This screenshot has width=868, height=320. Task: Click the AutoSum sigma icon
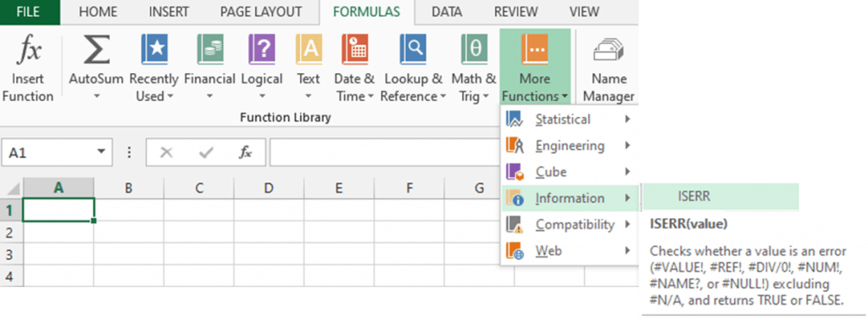[x=97, y=50]
